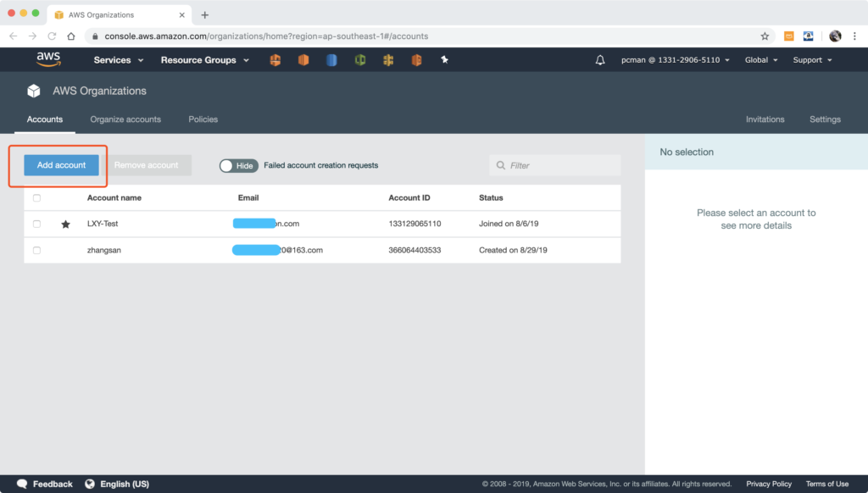Viewport: 868px width, 493px height.
Task: Click the Feedback speech bubble icon
Action: [22, 485]
